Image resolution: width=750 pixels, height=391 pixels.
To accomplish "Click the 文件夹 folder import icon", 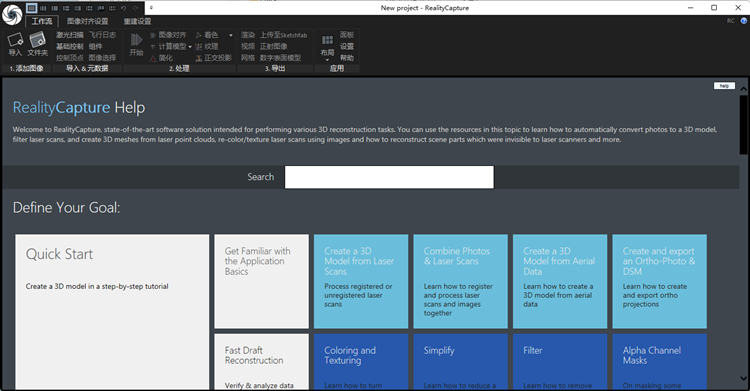I will pos(37,40).
